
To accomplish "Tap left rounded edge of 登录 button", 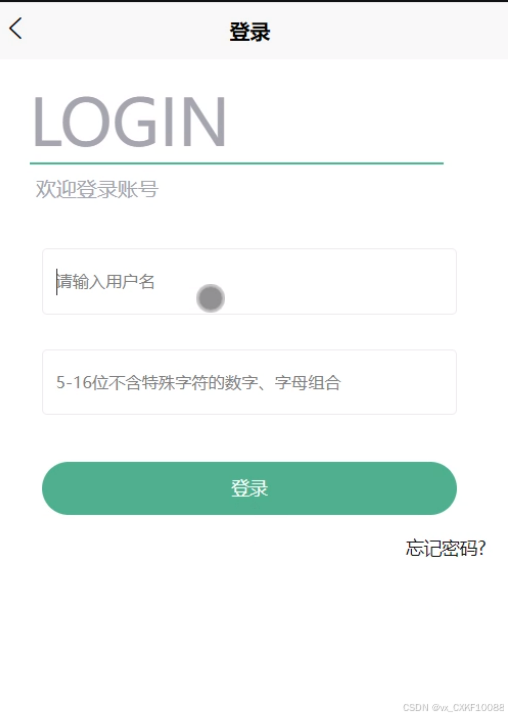I will click(55, 488).
